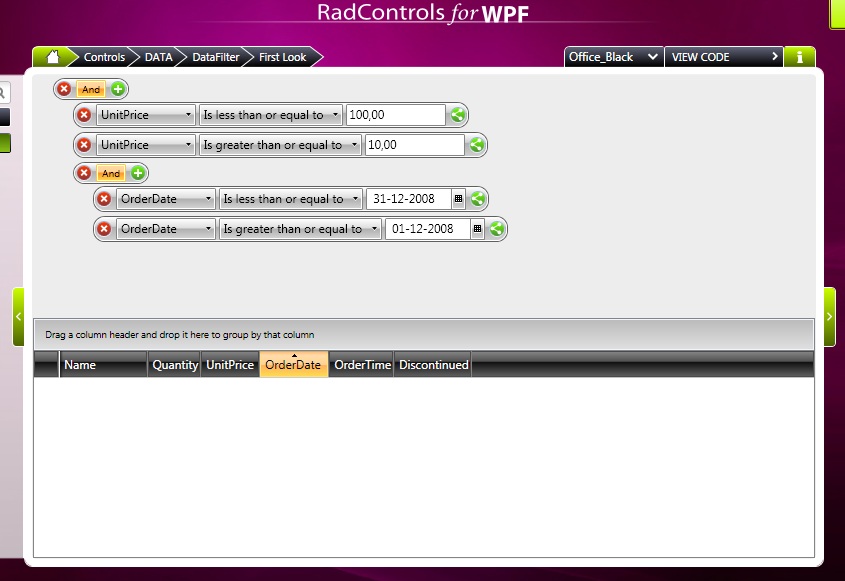Toggle the top-level And logical operator
Image resolution: width=845 pixels, height=581 pixels.
coord(91,89)
